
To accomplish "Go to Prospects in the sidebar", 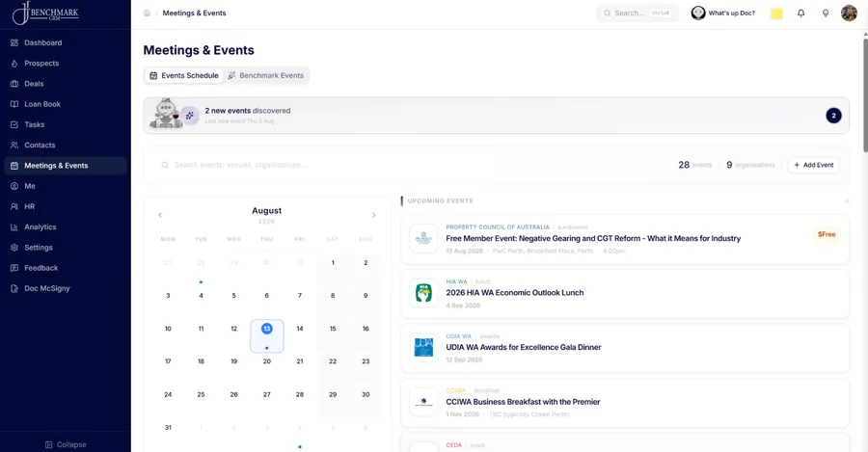I will pos(66,63).
